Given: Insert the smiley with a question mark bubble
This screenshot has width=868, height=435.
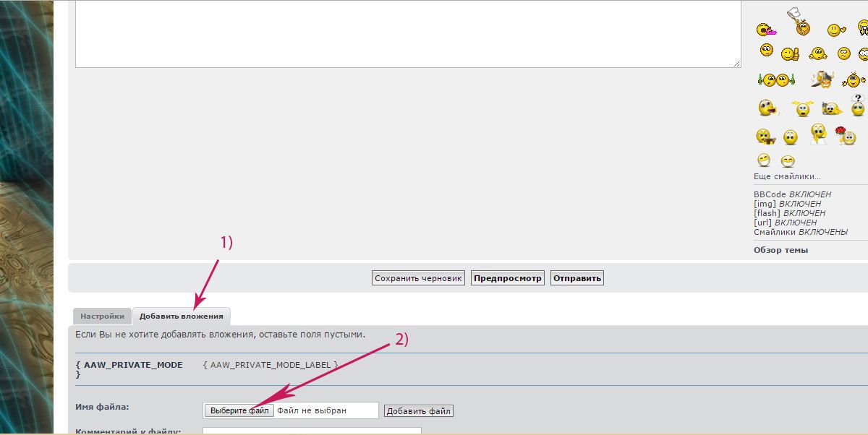Looking at the screenshot, I should pos(858,106).
